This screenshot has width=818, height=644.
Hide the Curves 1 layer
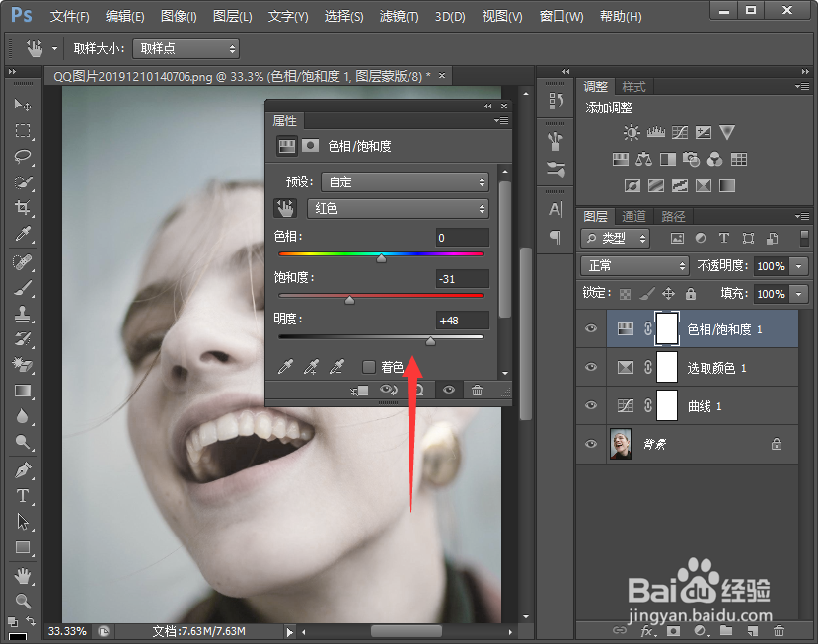[x=591, y=405]
